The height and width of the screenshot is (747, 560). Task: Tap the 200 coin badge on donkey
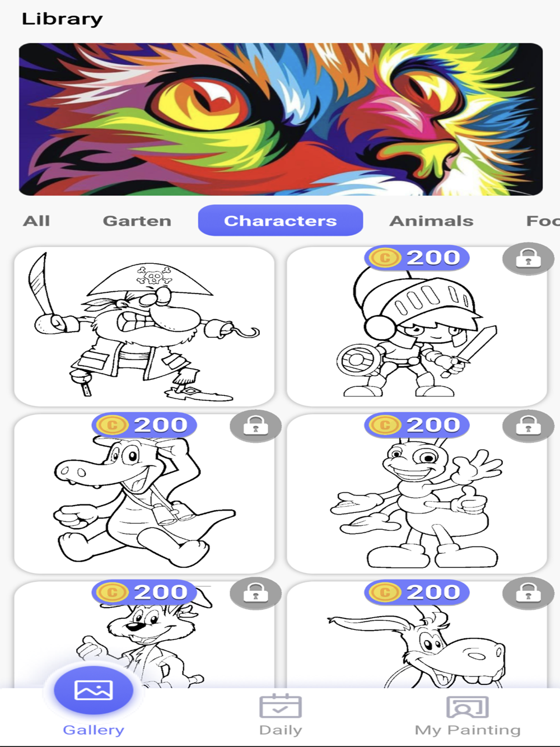[x=417, y=592]
